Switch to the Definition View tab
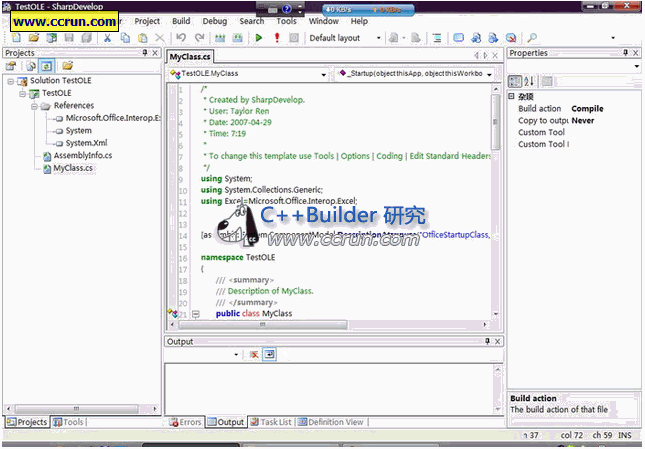 (331, 422)
